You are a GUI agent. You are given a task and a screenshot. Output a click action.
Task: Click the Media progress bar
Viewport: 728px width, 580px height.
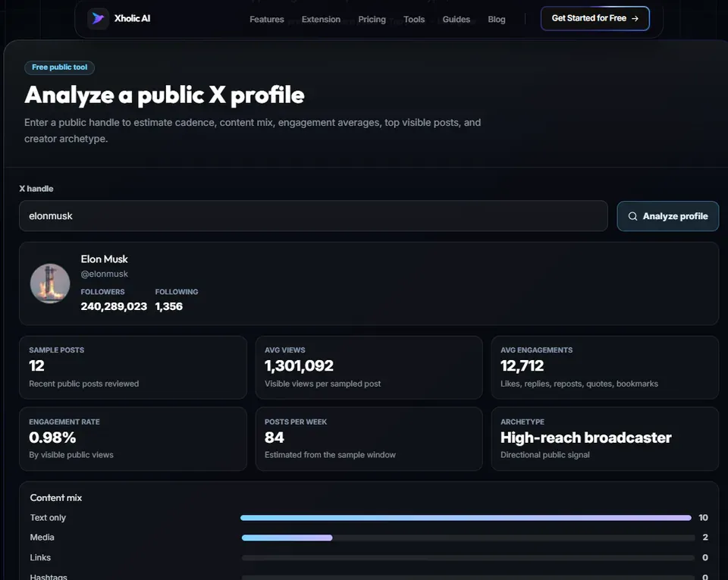tap(468, 538)
